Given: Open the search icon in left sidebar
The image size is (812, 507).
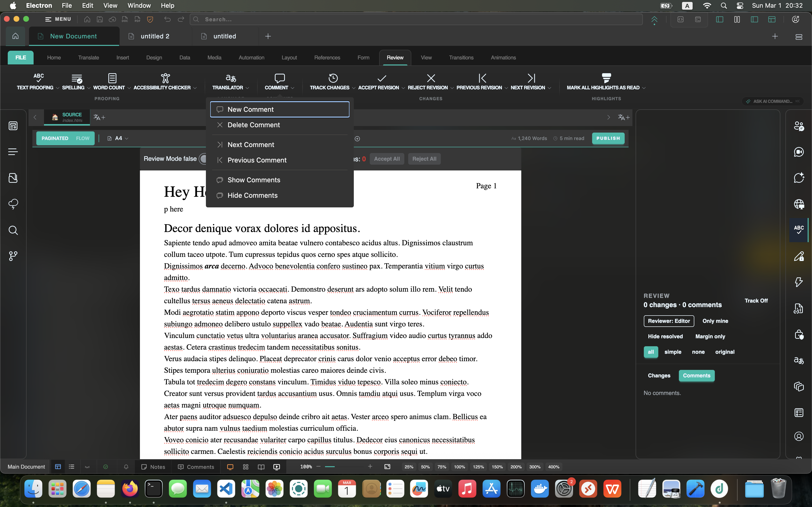Looking at the screenshot, I should (x=13, y=230).
